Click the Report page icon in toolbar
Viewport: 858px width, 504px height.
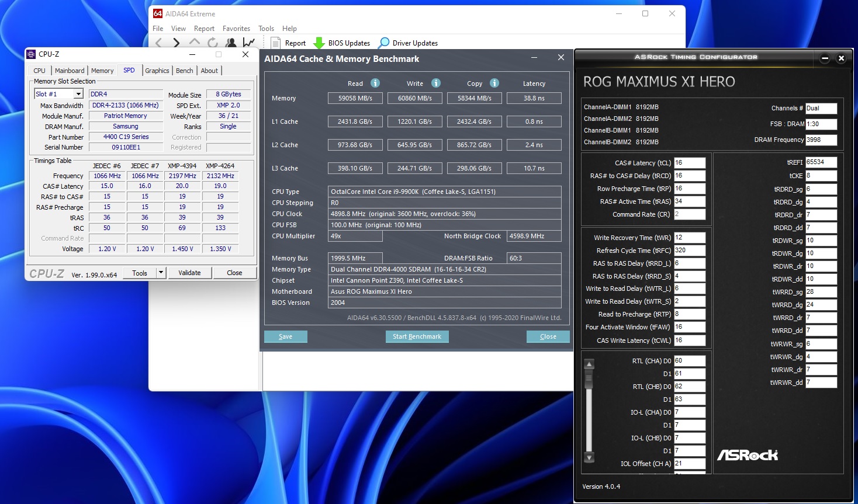(x=276, y=43)
